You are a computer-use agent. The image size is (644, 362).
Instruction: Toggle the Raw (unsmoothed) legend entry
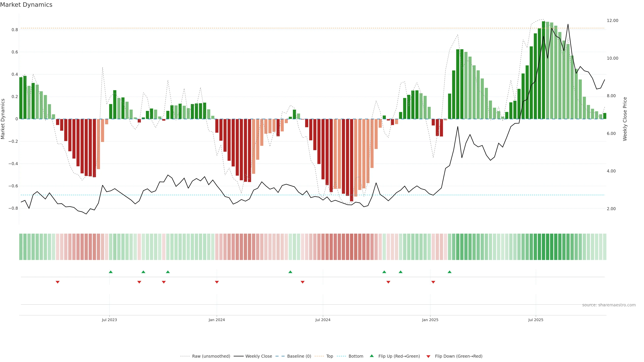click(x=211, y=356)
